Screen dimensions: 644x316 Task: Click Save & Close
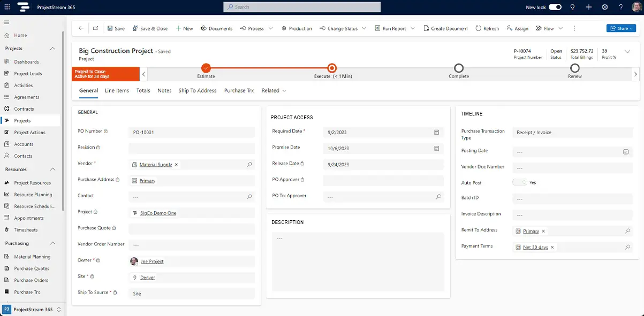[150, 28]
